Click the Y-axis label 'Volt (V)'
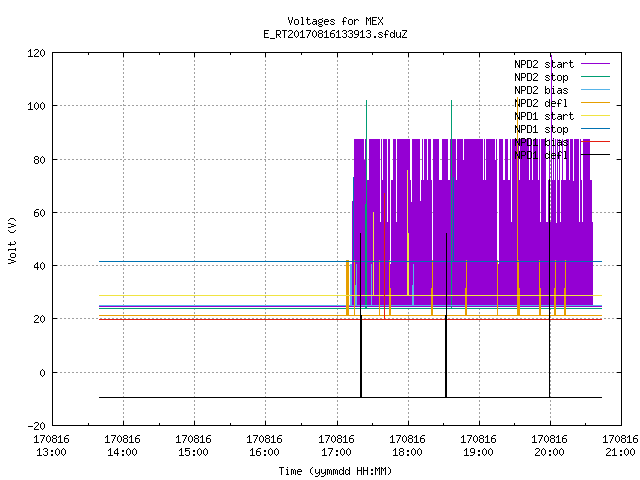 click(12, 240)
